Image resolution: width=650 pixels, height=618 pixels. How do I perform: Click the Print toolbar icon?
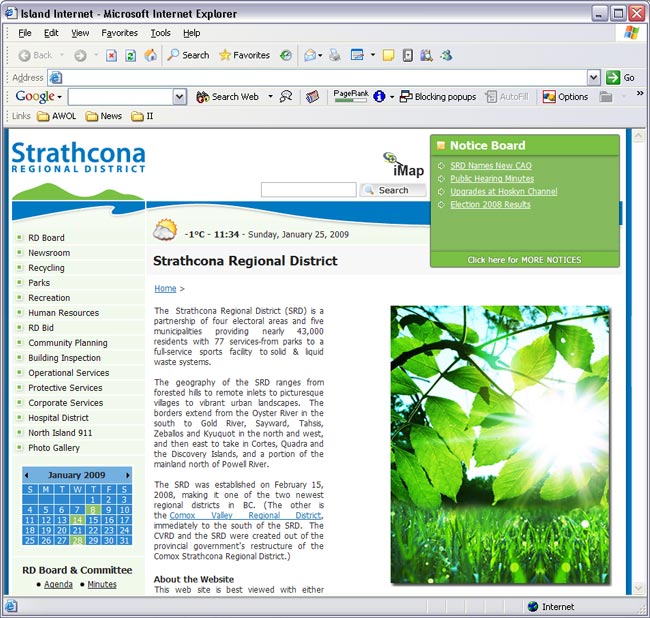pos(335,55)
